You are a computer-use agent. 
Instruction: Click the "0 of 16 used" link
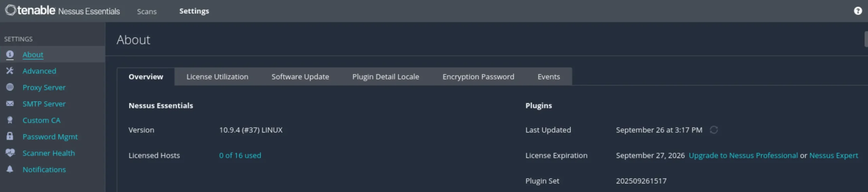[x=240, y=155]
